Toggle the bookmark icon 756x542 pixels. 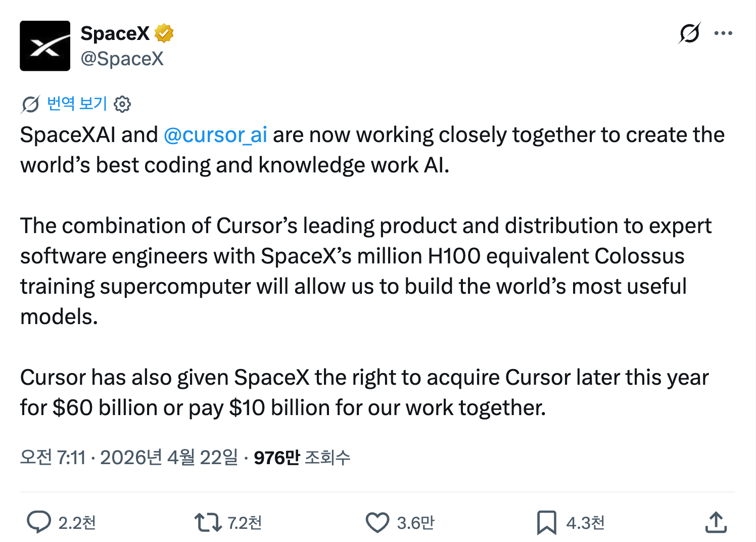point(546,522)
